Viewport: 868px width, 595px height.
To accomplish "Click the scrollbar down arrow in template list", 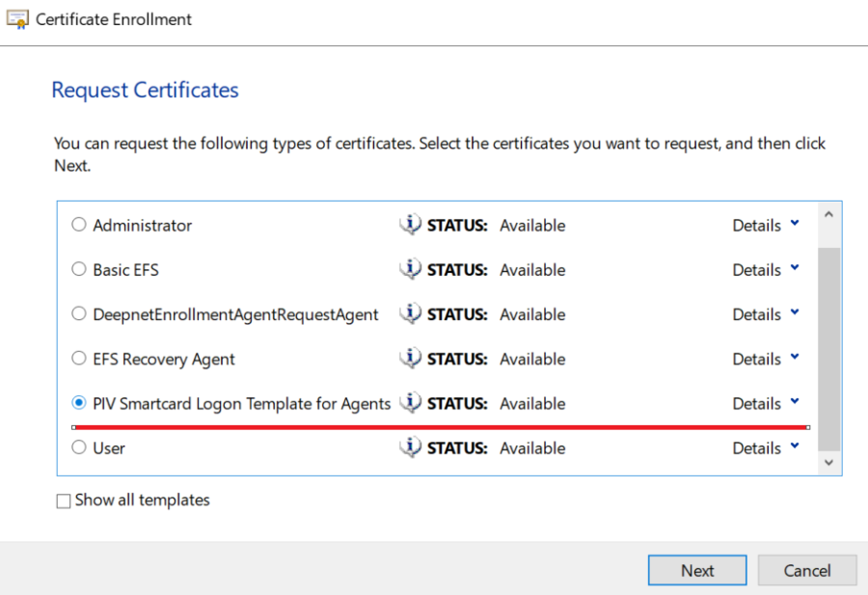I will (828, 463).
